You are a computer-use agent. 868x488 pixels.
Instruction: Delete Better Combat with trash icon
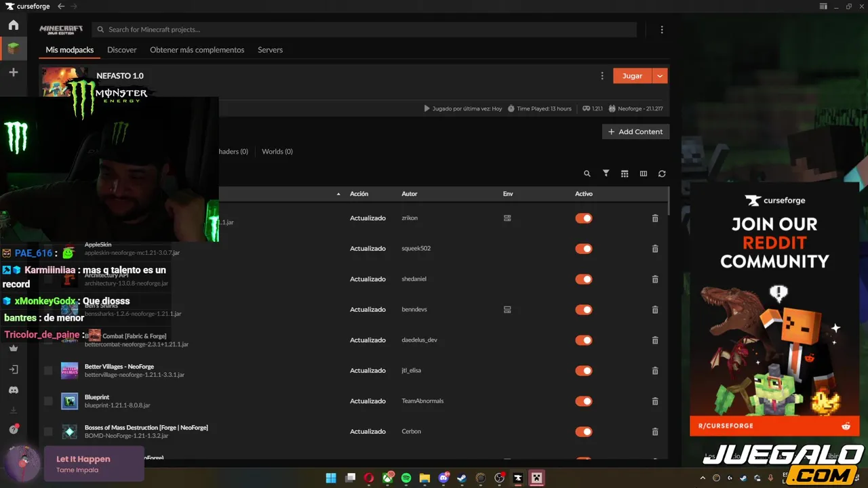pyautogui.click(x=655, y=340)
